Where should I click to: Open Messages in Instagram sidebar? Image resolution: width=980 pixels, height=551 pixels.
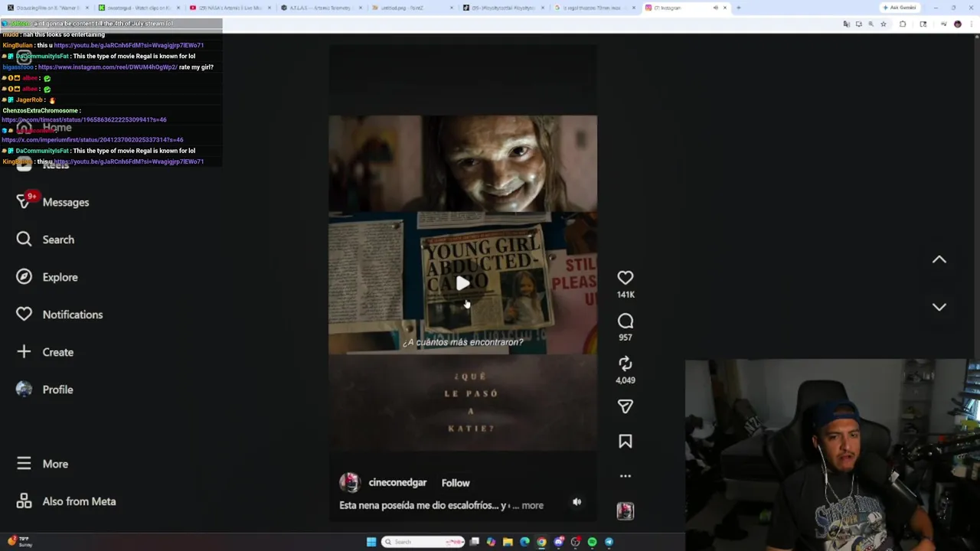click(x=66, y=202)
